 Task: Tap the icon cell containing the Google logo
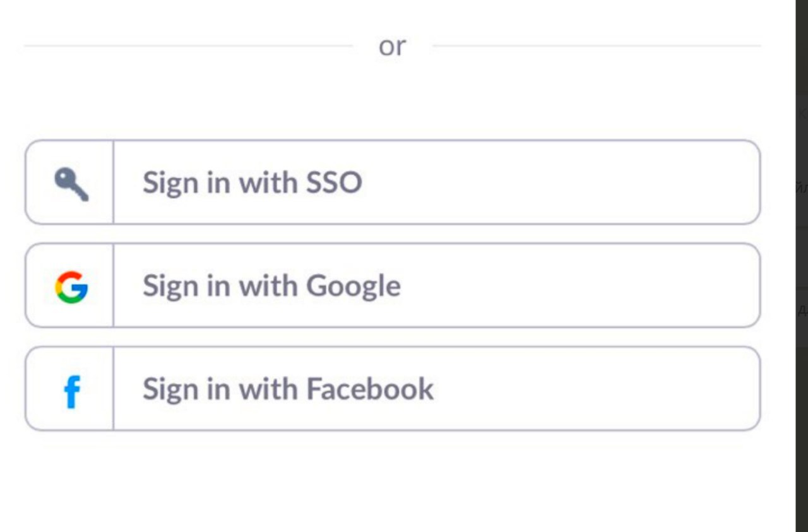coord(69,285)
